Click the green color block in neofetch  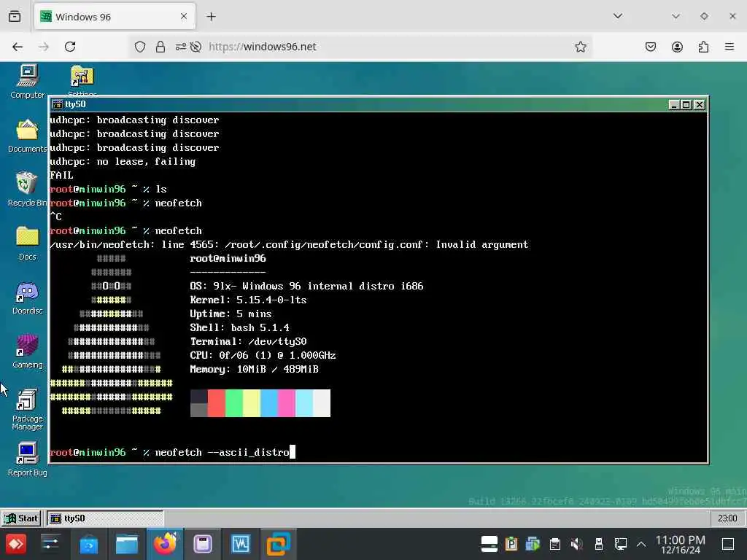pyautogui.click(x=234, y=402)
